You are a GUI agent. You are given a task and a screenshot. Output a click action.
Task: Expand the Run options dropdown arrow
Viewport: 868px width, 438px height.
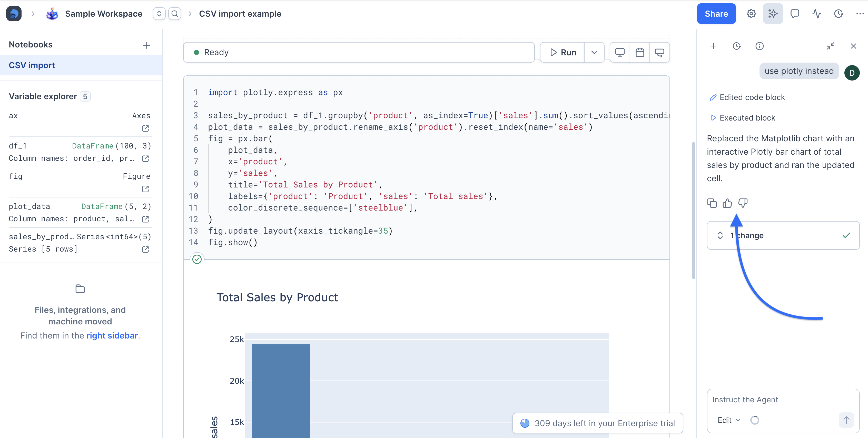pyautogui.click(x=594, y=52)
